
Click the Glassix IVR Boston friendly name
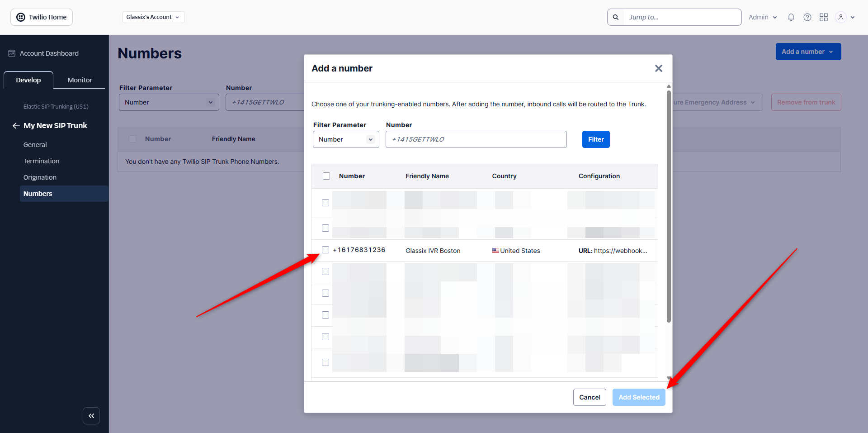(x=433, y=251)
